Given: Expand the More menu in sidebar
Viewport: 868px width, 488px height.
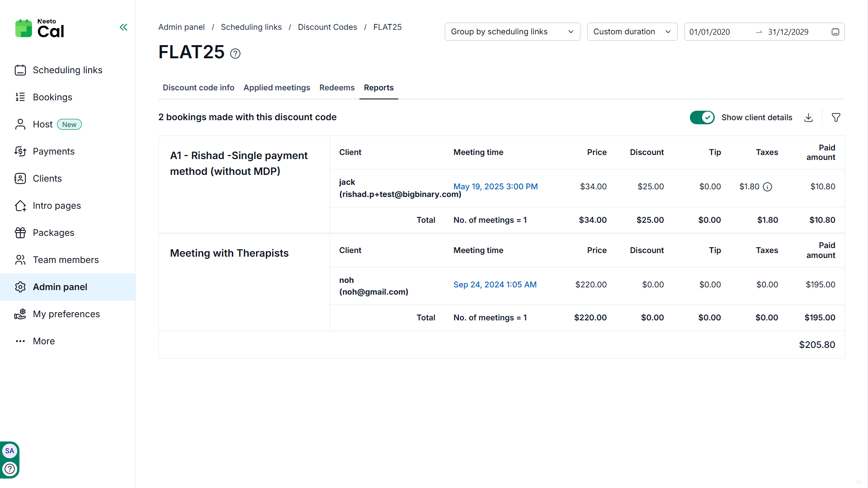Looking at the screenshot, I should click(x=43, y=341).
